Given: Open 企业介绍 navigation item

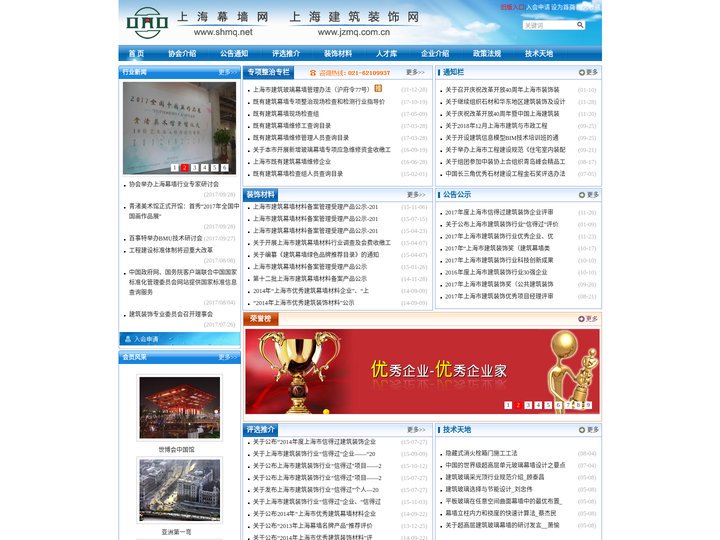Looking at the screenshot, I should 435,53.
